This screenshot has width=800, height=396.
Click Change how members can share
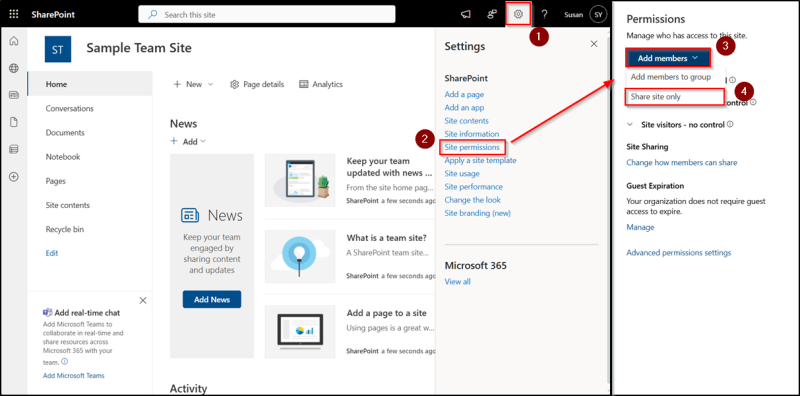[682, 163]
